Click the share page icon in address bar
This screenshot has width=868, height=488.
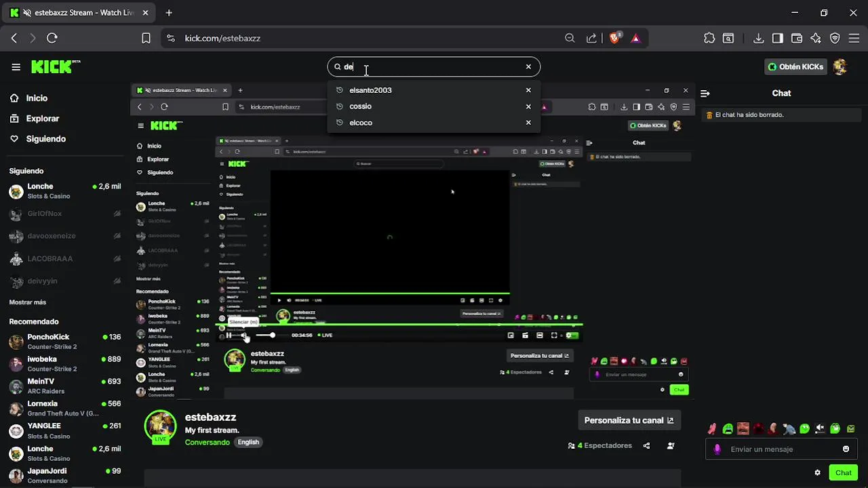coord(592,38)
